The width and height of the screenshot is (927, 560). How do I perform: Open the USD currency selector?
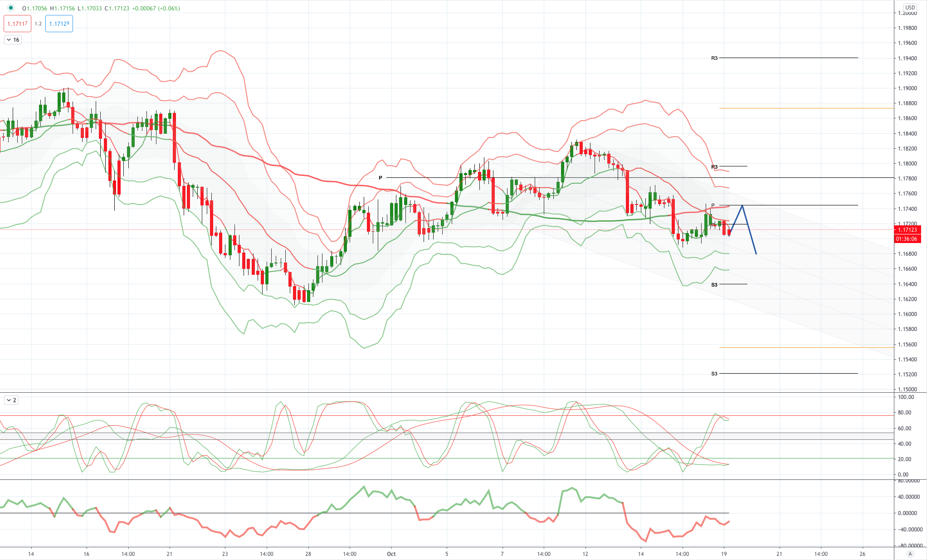pyautogui.click(x=910, y=7)
